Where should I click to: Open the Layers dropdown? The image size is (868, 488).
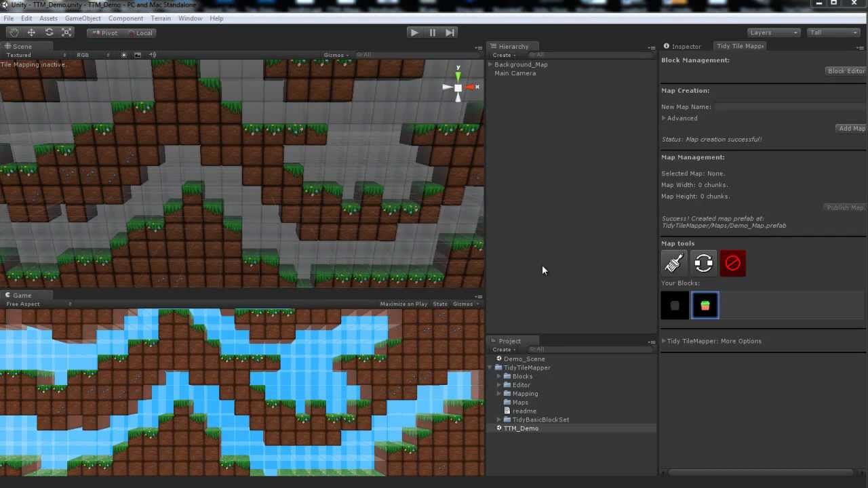774,33
